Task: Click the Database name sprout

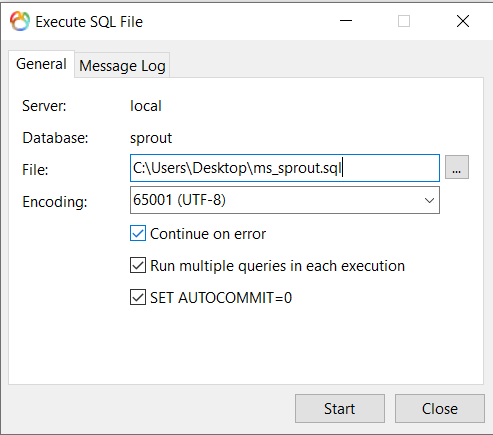Action: click(x=151, y=138)
